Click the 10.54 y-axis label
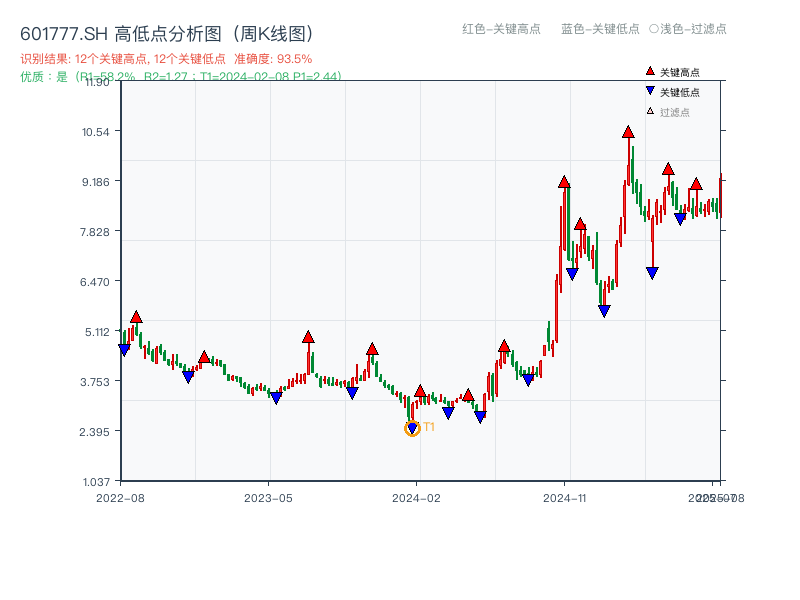The image size is (800, 600). [x=95, y=132]
